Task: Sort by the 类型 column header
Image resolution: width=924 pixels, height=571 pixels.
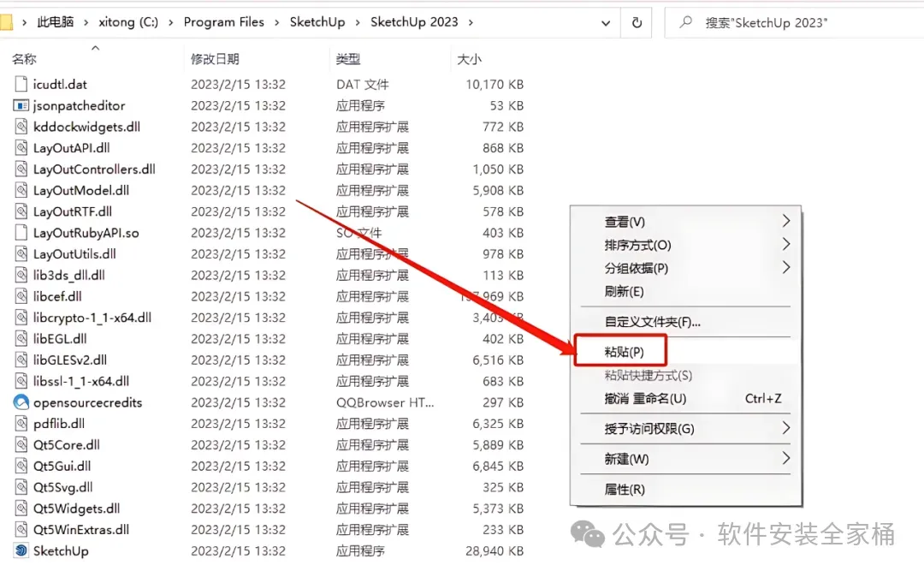Action: click(x=347, y=59)
